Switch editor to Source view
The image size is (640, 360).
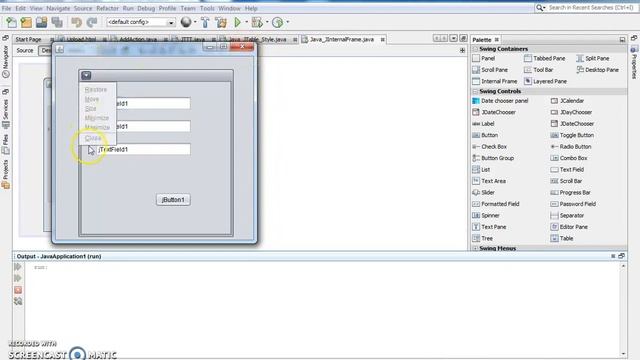pyautogui.click(x=25, y=51)
